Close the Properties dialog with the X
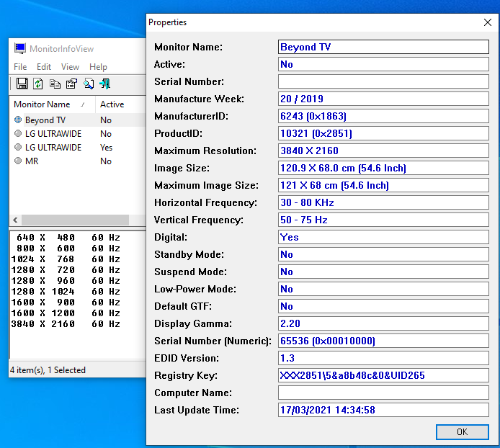The image size is (500, 448). click(x=487, y=22)
